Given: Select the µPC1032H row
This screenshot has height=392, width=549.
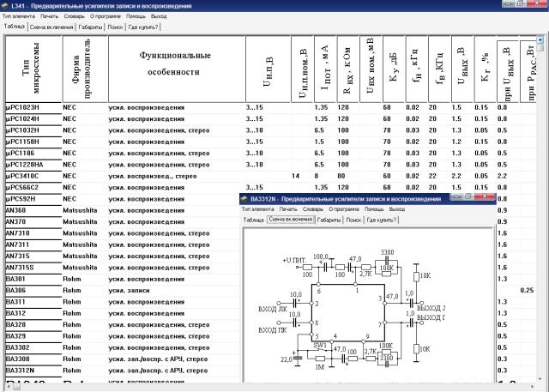Looking at the screenshot, I should pyautogui.click(x=270, y=130).
